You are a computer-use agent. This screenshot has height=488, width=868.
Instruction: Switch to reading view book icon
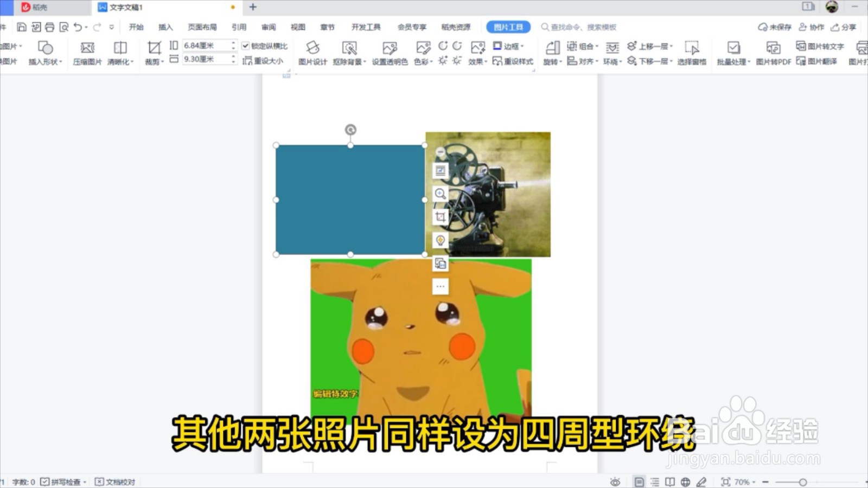click(x=670, y=481)
